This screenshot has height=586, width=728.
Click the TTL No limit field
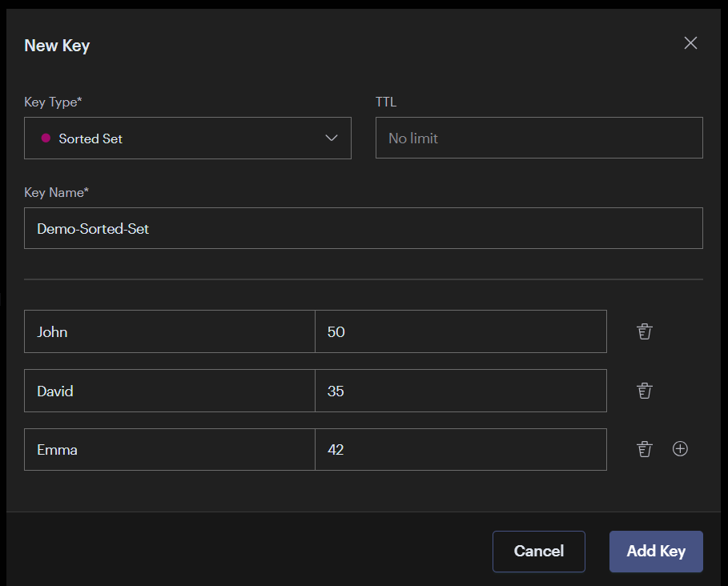538,138
